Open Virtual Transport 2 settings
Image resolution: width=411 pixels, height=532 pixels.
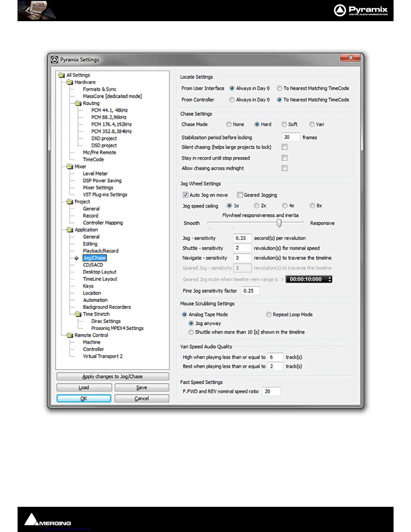pyautogui.click(x=103, y=356)
